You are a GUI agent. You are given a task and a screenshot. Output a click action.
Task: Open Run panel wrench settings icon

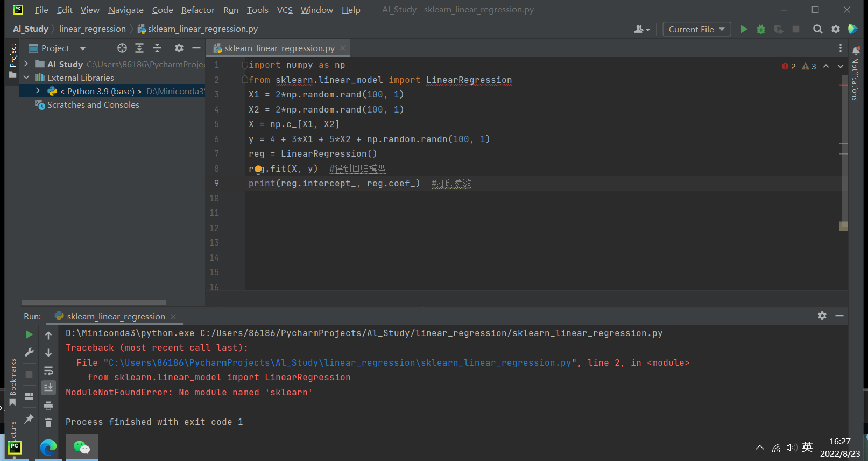[29, 352]
